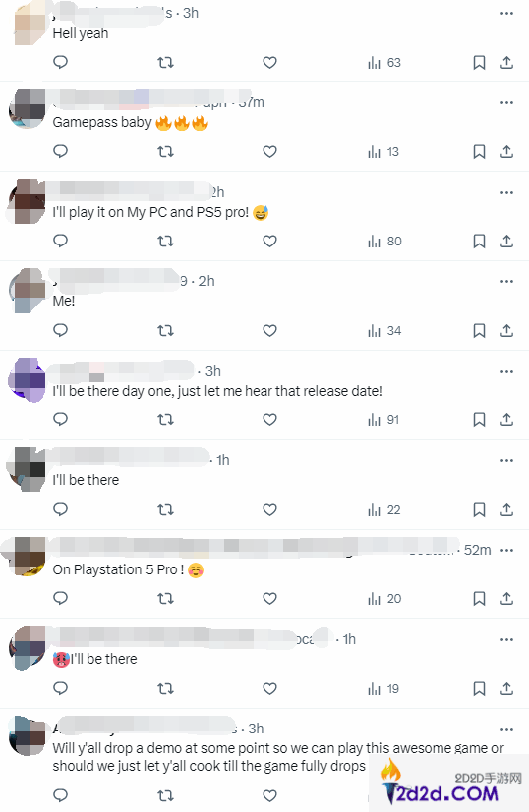Open the 80 views analytics count
Viewport: 529px width, 812px height.
click(385, 242)
